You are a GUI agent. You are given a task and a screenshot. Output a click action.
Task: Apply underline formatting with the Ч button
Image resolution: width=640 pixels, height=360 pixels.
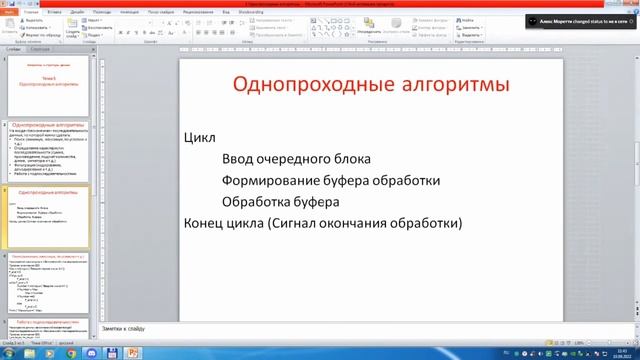coord(136,33)
